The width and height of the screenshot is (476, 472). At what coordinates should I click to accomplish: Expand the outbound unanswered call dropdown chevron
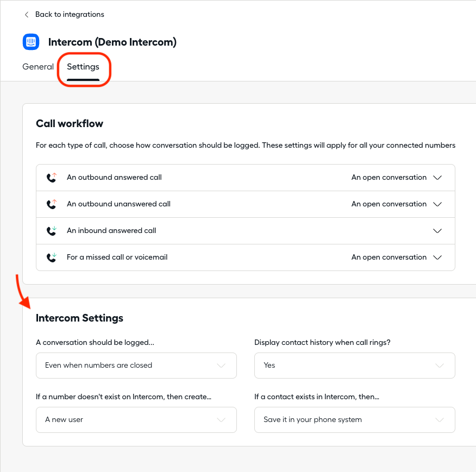(437, 204)
